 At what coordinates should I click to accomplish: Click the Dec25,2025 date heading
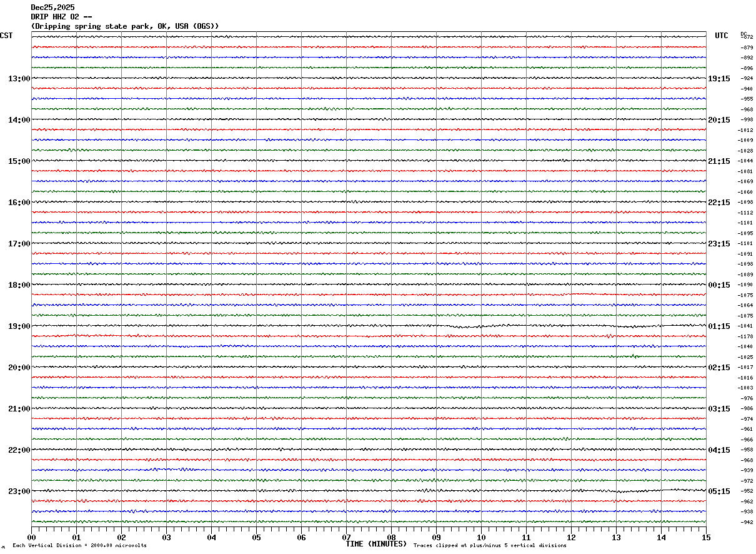tap(52, 8)
